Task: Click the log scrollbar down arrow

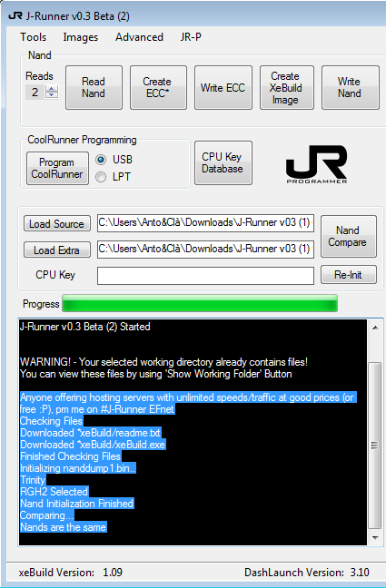Action: coord(375,538)
